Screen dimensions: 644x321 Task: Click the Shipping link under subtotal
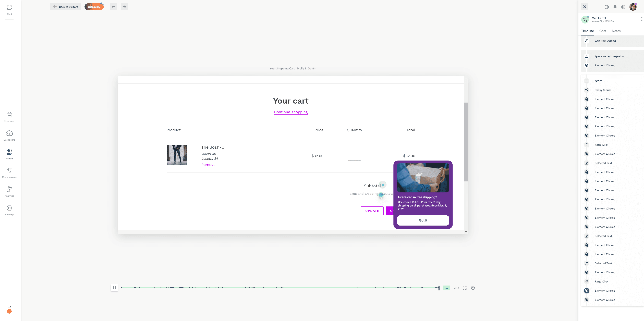click(371, 194)
